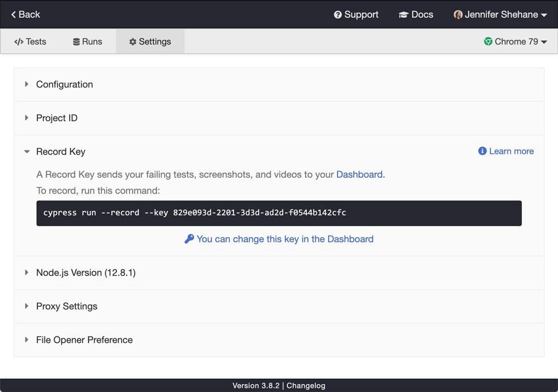Click the Support question mark icon
This screenshot has width=558, height=392.
(x=337, y=14)
